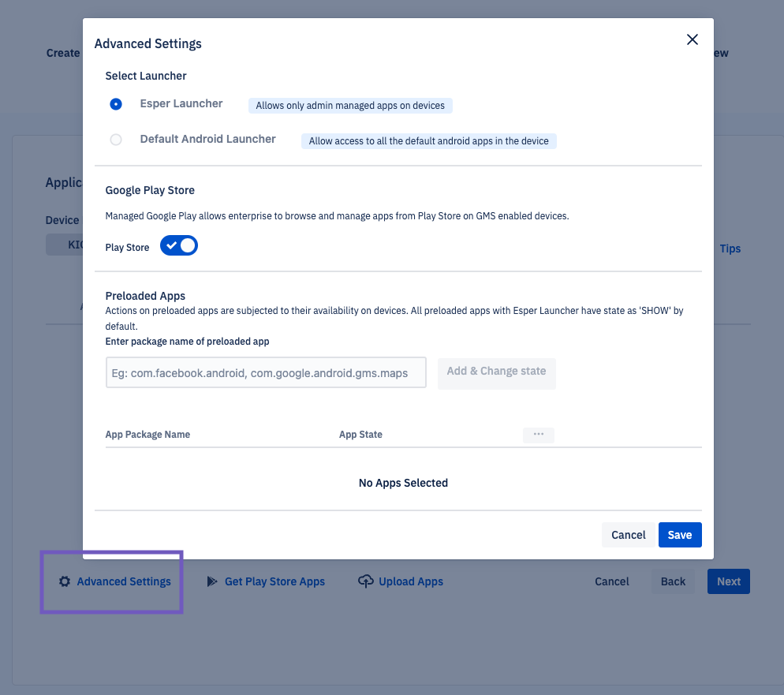Click Cancel on the background wizard page
The image size is (784, 695).
tap(612, 581)
